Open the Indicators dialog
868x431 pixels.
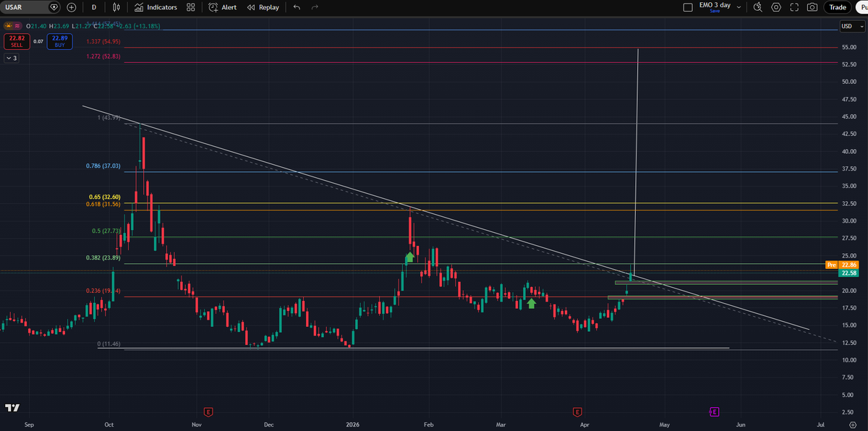[x=156, y=7]
